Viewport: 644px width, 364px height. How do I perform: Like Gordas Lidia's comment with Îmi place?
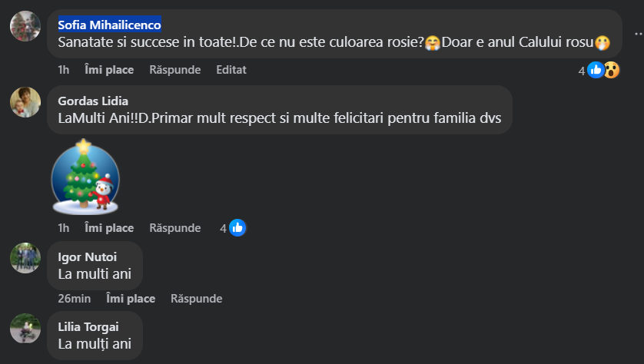tap(109, 228)
